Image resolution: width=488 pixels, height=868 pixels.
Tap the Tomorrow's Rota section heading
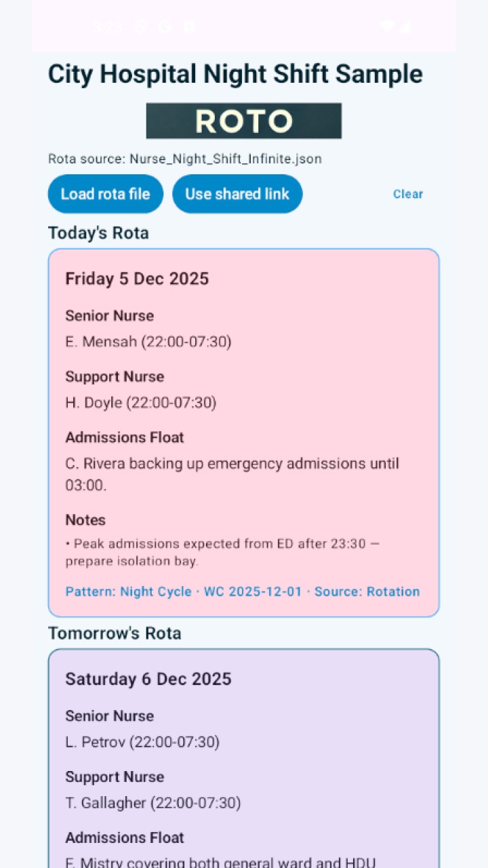point(115,633)
